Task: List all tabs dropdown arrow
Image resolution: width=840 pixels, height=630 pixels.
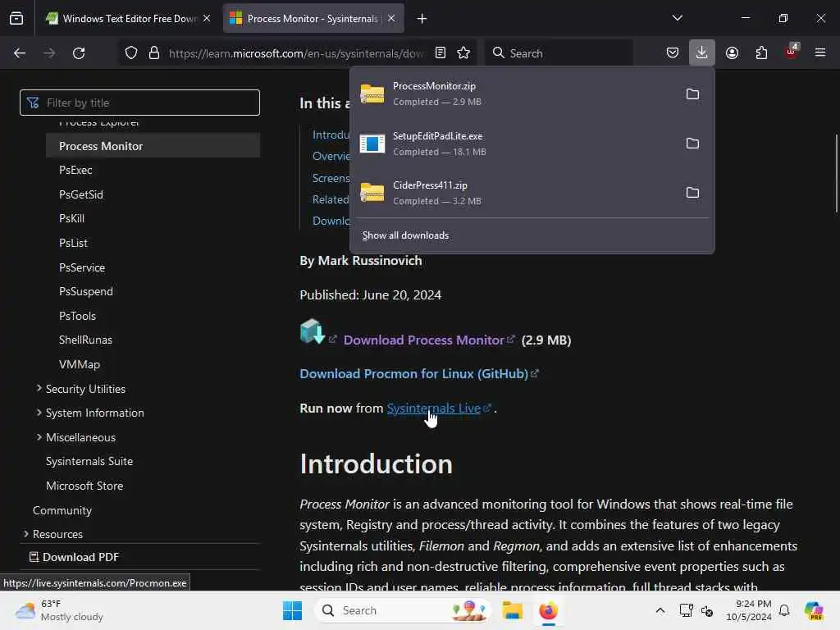Action: [x=677, y=18]
